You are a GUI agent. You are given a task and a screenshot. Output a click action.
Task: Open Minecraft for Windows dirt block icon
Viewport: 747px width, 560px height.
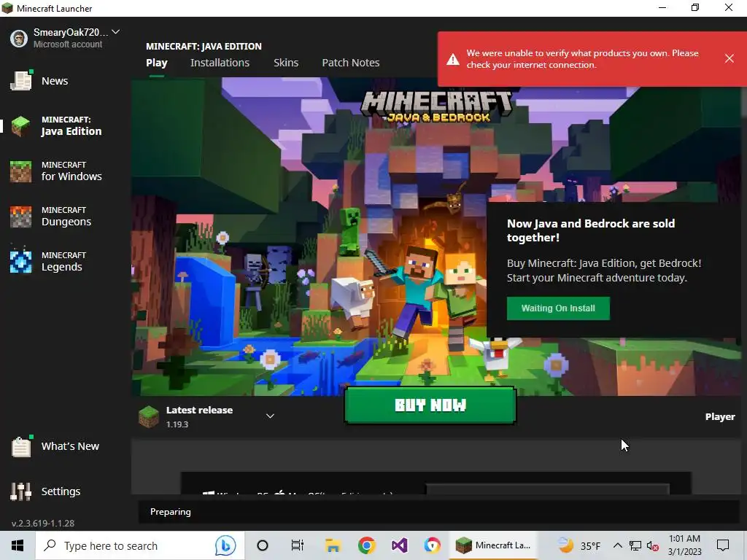[x=21, y=171]
